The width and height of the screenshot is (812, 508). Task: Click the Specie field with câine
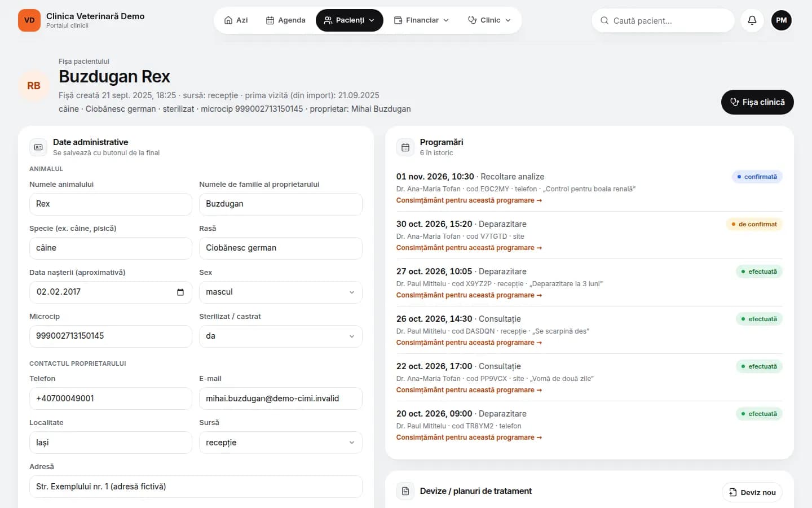point(111,248)
